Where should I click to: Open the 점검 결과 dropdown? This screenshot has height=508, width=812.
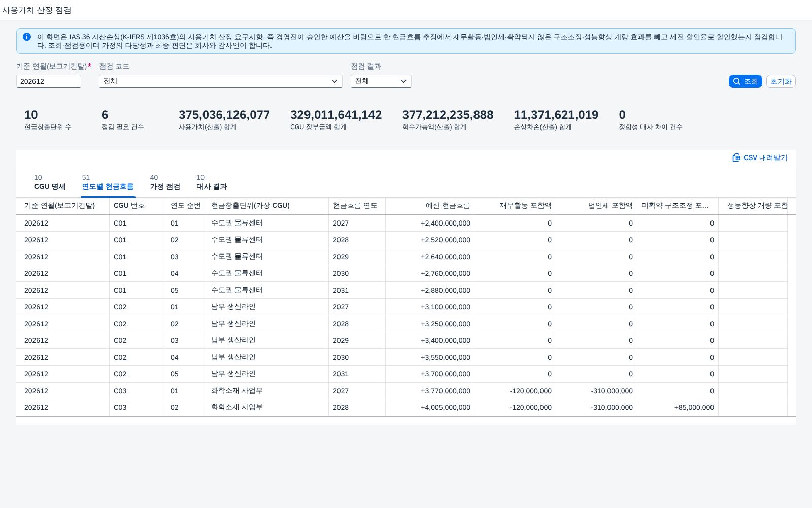click(x=381, y=81)
